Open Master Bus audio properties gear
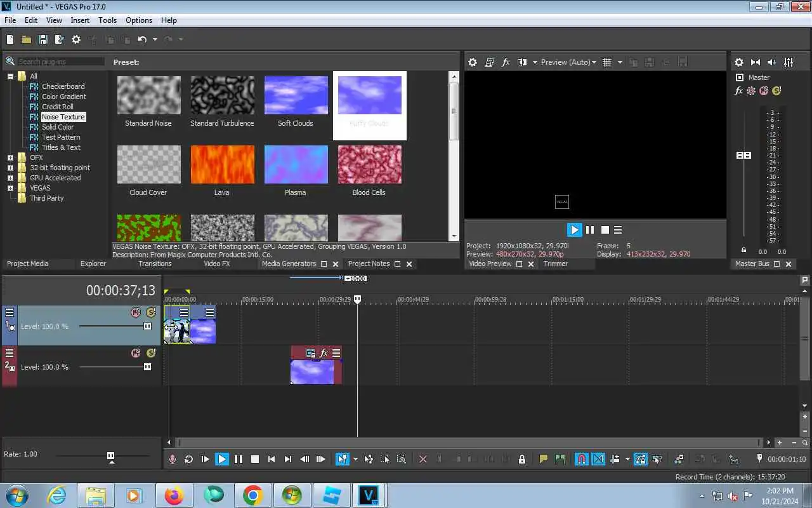The image size is (812, 508). [739, 62]
